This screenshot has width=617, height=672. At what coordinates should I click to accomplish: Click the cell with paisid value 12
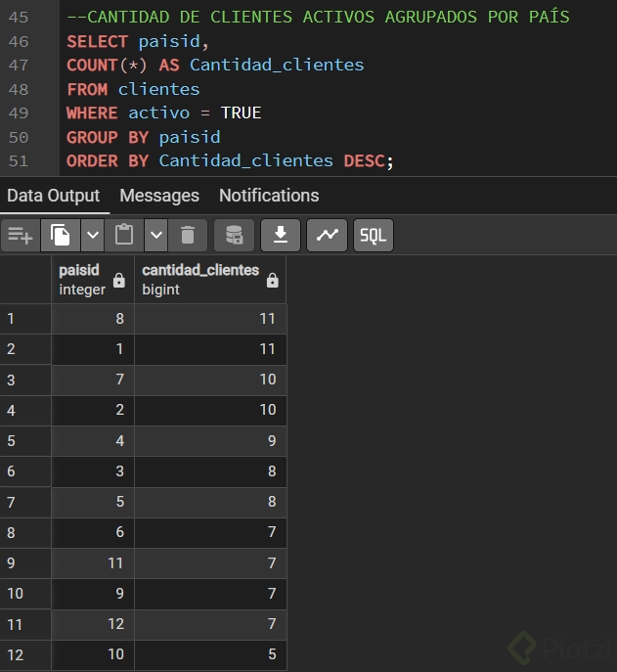coord(93,624)
